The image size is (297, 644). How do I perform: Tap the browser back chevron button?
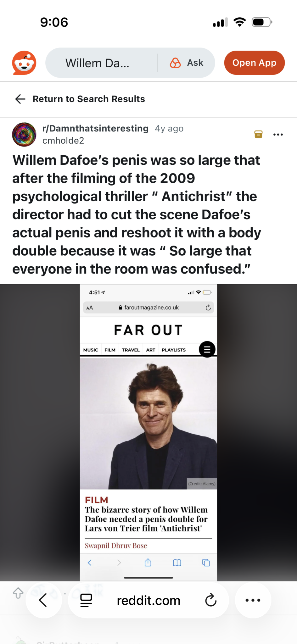[43, 600]
